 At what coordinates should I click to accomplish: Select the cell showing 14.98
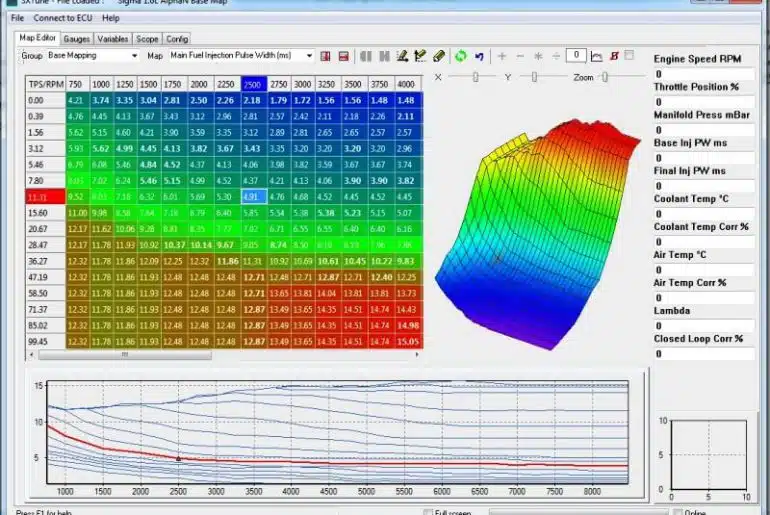click(x=408, y=325)
